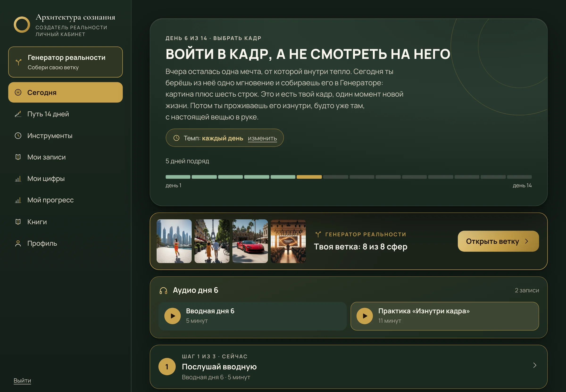Select the Сегодня tab in sidebar
566x392 pixels.
(x=65, y=92)
